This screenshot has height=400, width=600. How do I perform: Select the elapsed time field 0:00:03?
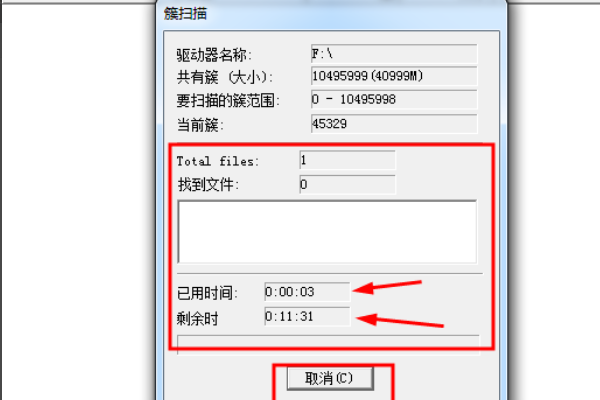307,292
